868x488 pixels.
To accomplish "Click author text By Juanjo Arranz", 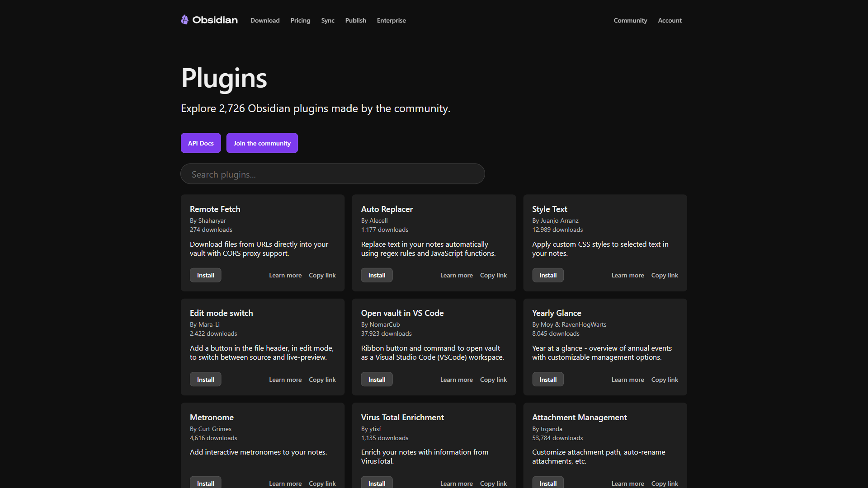I will tap(555, 221).
